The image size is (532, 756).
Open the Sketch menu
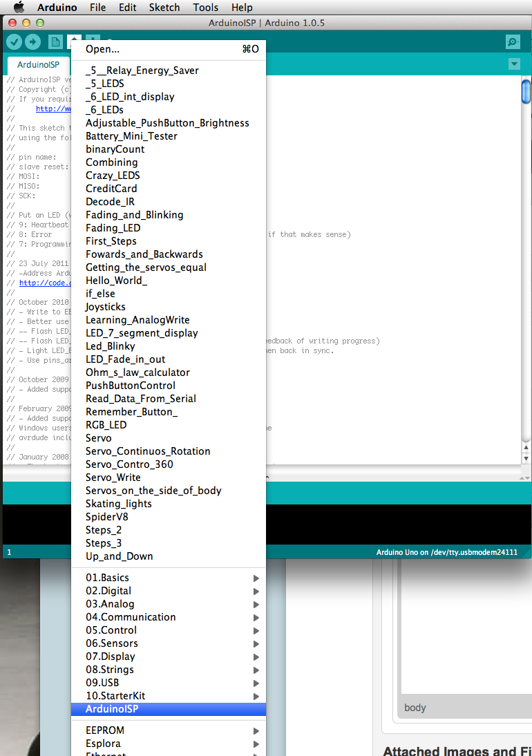pyautogui.click(x=164, y=7)
